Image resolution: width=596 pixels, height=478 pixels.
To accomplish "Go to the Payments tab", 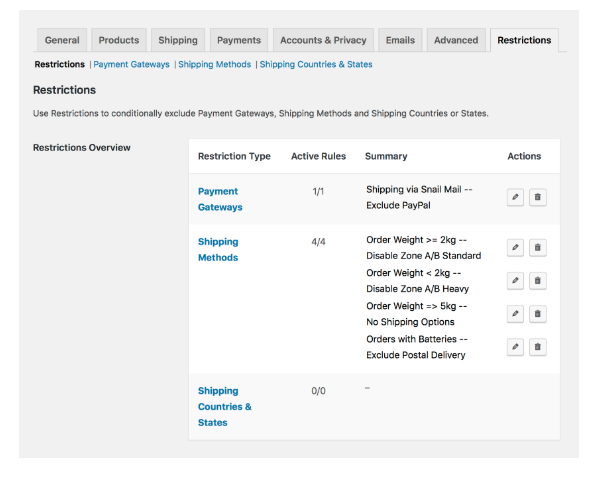I will point(239,40).
